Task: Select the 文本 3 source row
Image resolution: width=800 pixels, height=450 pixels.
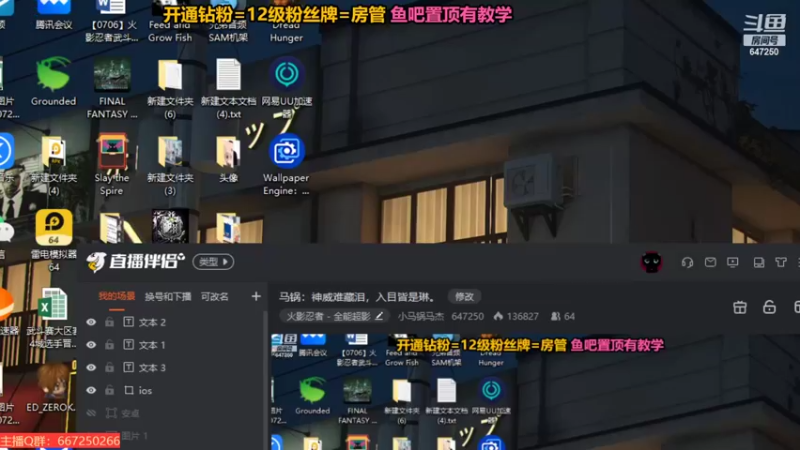Action: click(172, 367)
